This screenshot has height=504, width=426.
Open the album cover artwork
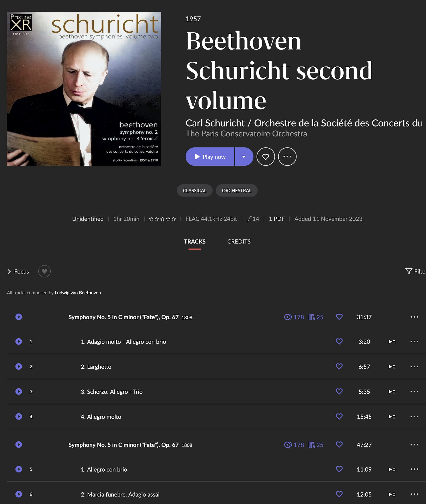tap(84, 89)
